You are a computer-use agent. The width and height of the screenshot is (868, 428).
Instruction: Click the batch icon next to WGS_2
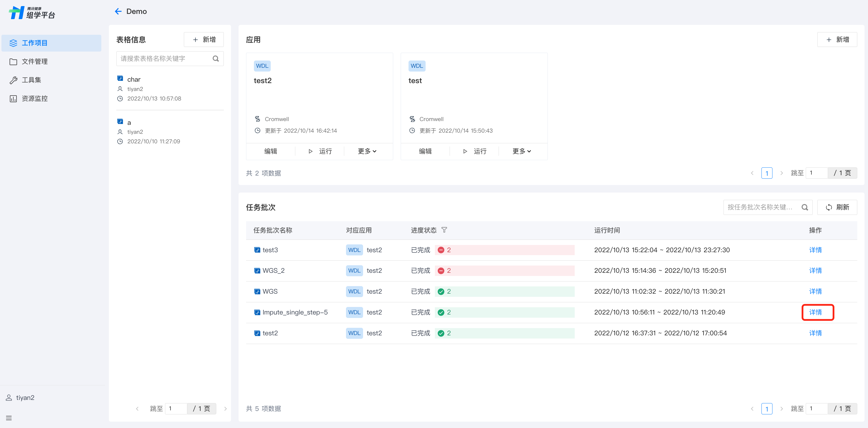[257, 271]
